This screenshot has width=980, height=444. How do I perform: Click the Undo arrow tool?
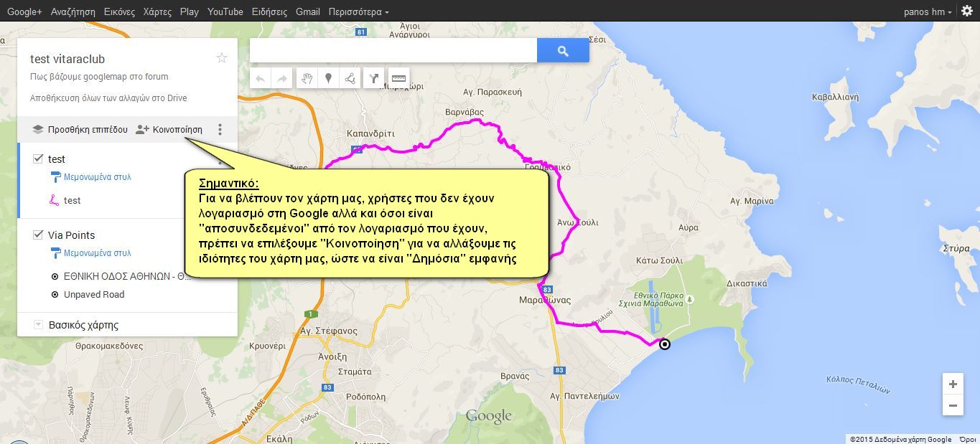[x=261, y=79]
